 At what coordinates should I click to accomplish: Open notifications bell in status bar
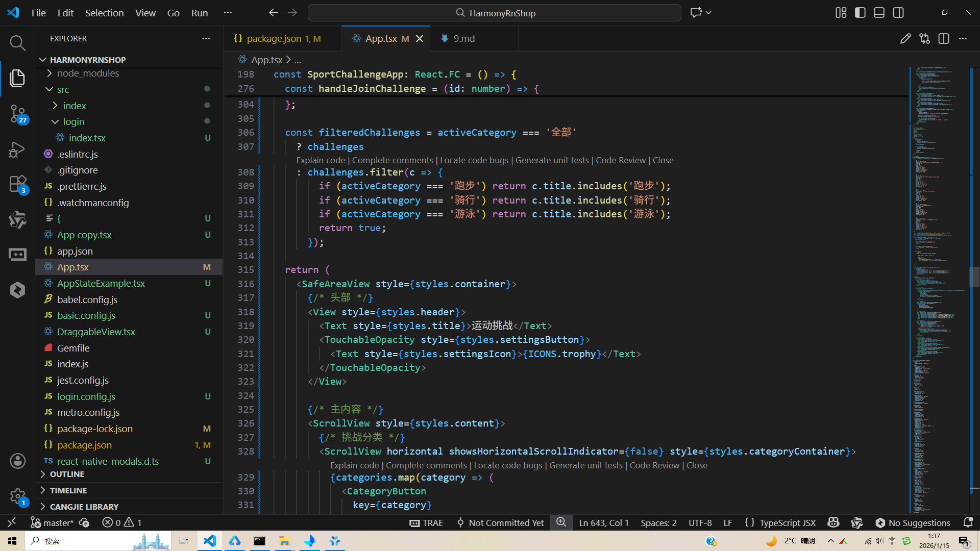[968, 522]
